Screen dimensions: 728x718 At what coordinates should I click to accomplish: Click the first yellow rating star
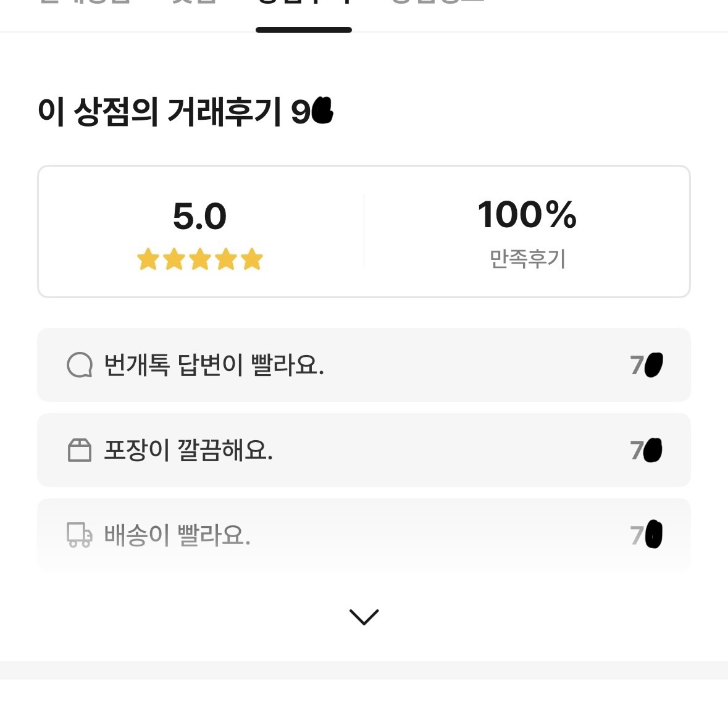click(148, 259)
